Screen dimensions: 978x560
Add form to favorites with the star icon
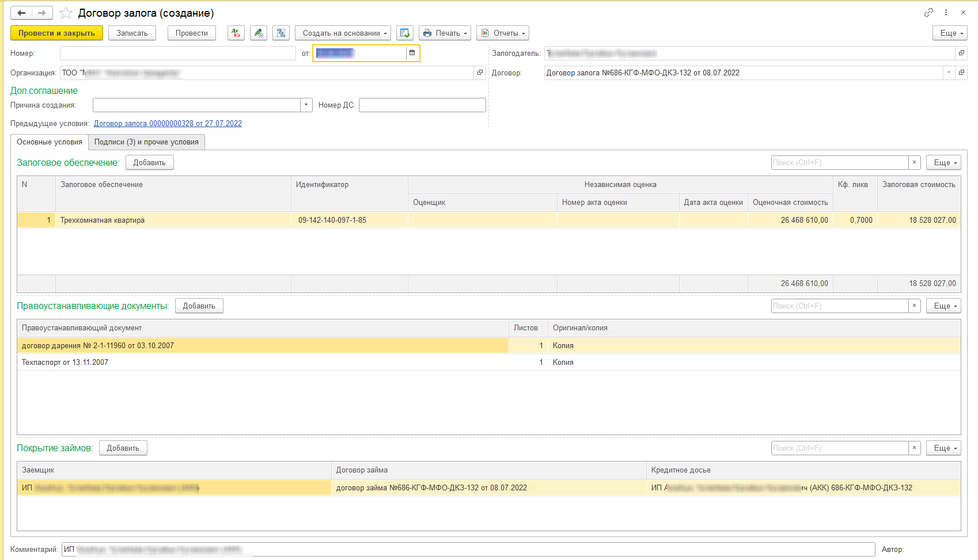tap(66, 13)
